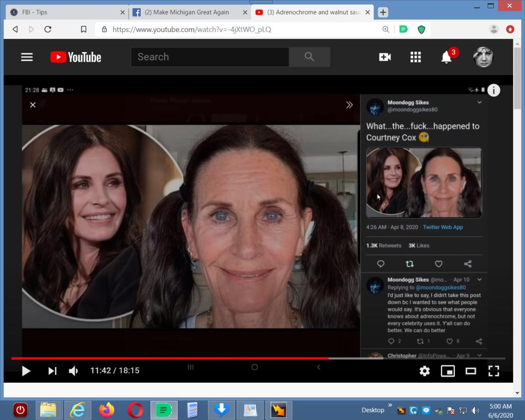Open the YouTube apps grid
The image size is (525, 420).
pos(415,57)
